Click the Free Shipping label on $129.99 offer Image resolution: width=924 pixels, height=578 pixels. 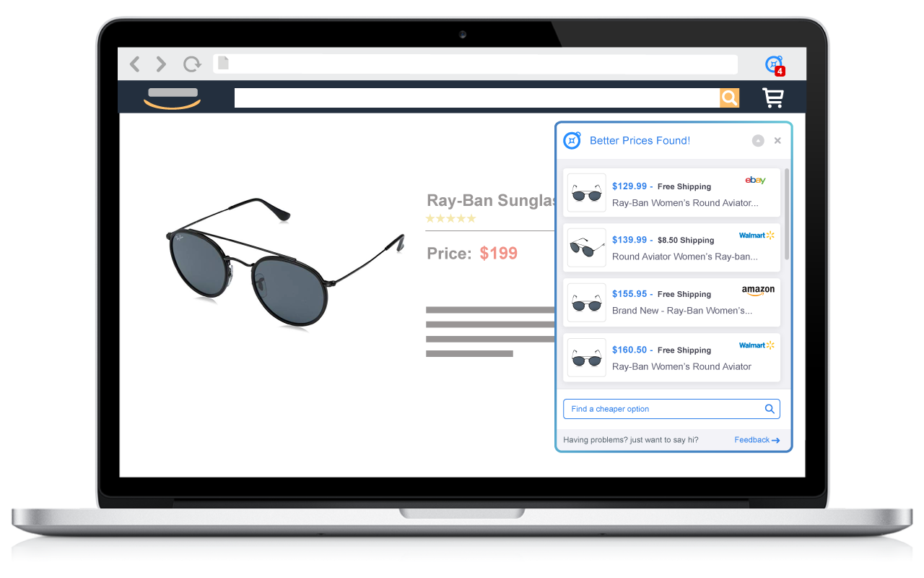pyautogui.click(x=684, y=186)
